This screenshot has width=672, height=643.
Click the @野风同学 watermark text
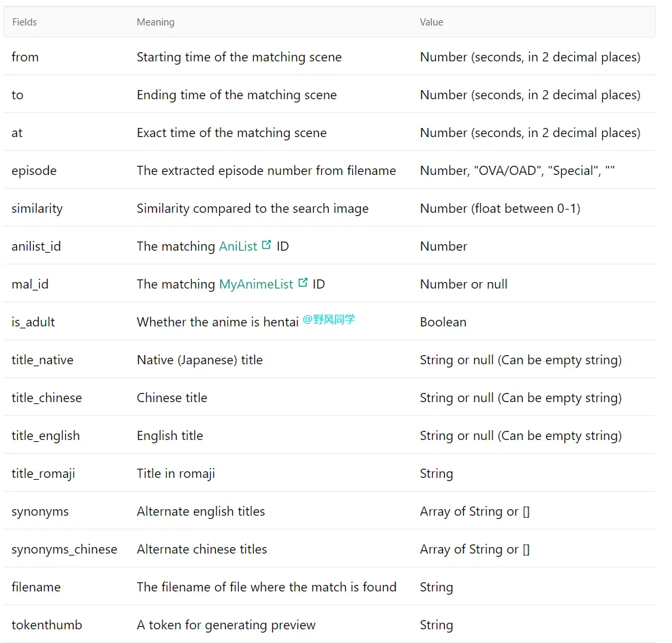coord(329,319)
